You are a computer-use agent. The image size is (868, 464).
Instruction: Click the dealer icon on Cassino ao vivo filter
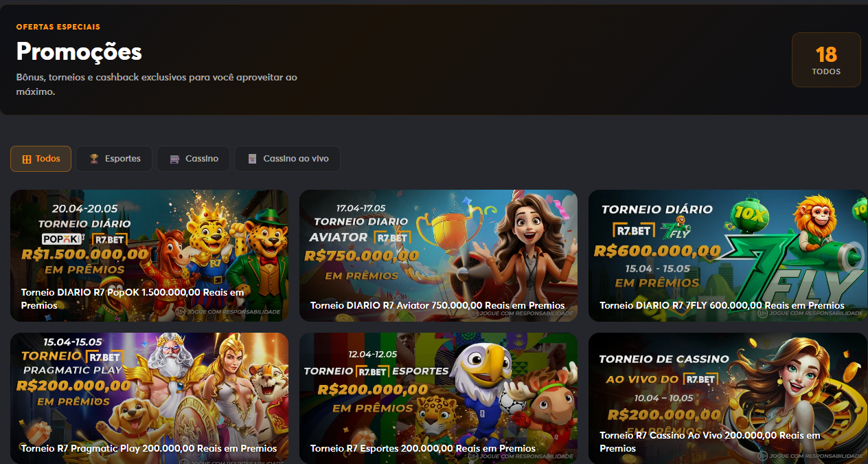(252, 158)
